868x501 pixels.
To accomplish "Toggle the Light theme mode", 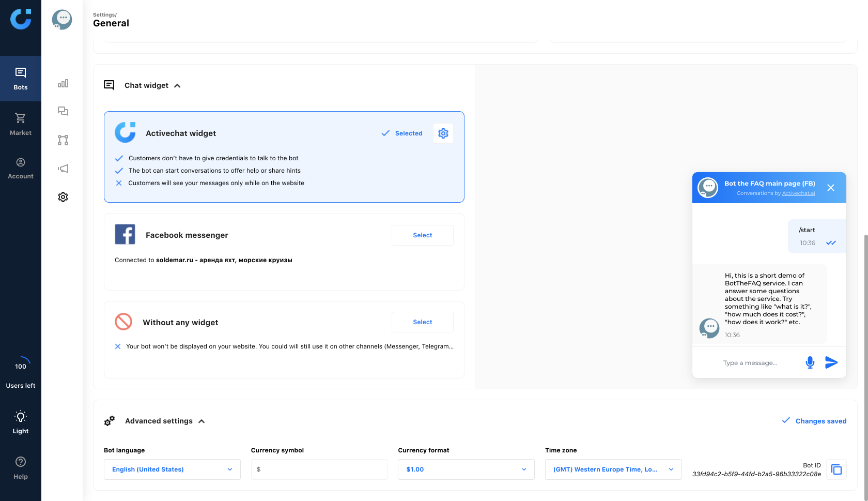I will 21,422.
